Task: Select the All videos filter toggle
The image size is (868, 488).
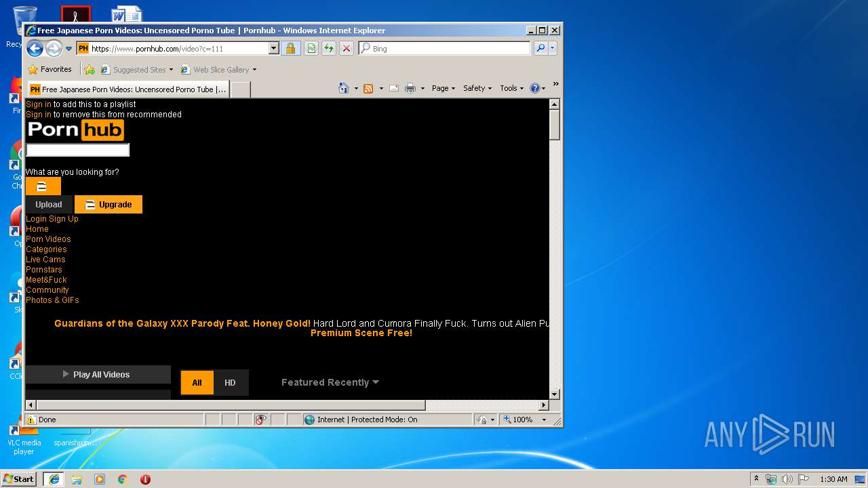Action: tap(197, 382)
